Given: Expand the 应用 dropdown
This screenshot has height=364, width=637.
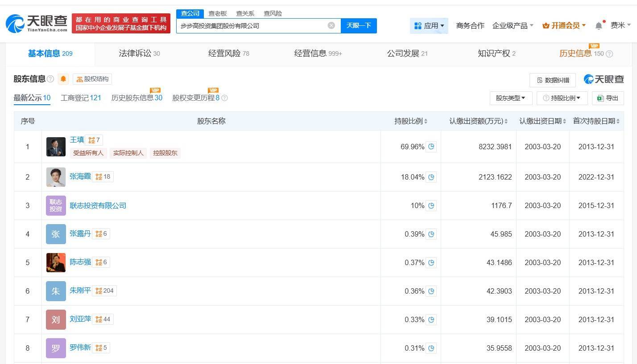Looking at the screenshot, I should [x=429, y=26].
